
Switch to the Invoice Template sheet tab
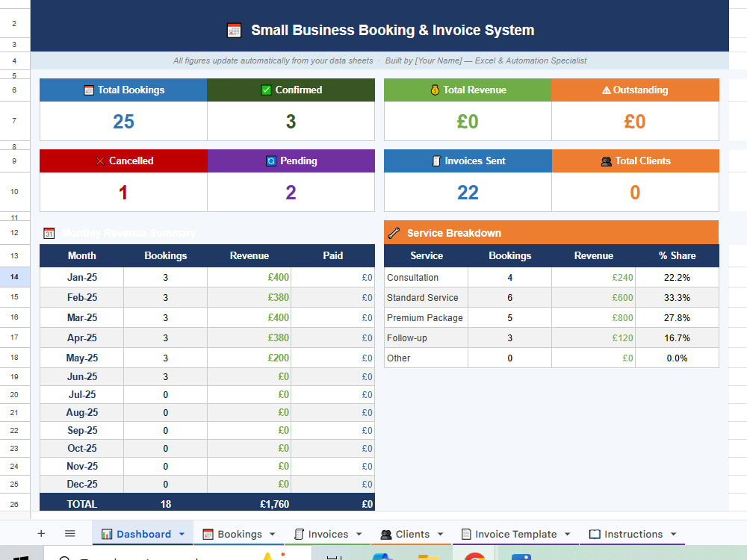tap(515, 535)
